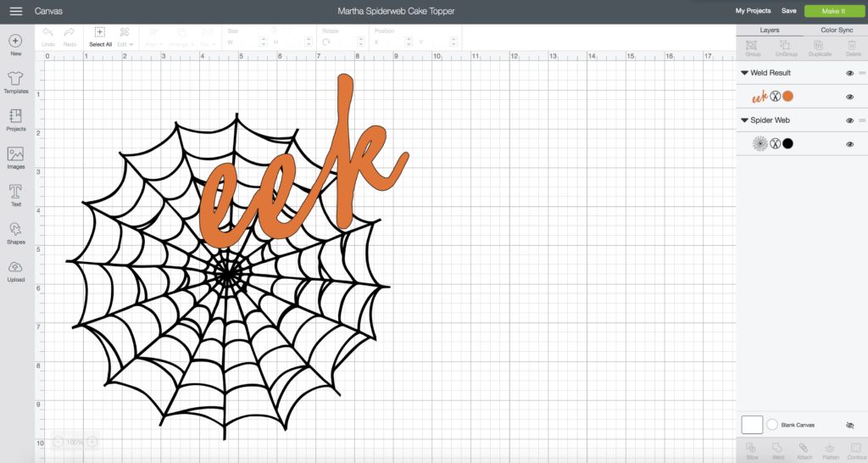This screenshot has width=868, height=463.
Task: Open the Shapes panel
Action: [x=15, y=233]
